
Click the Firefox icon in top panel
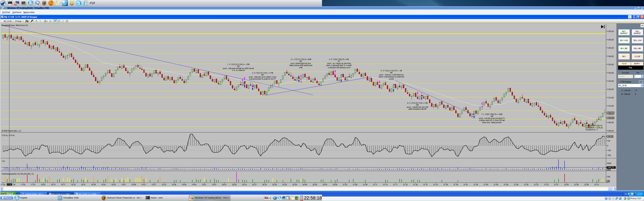point(44,3)
